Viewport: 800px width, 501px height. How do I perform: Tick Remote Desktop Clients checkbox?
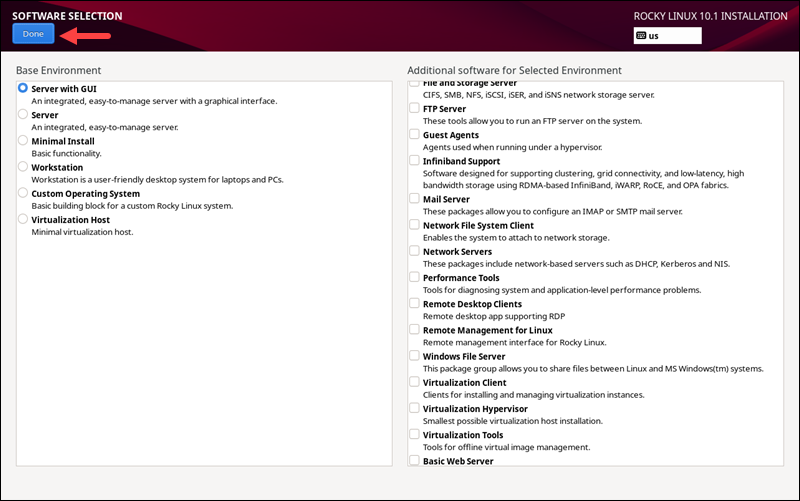click(x=414, y=303)
